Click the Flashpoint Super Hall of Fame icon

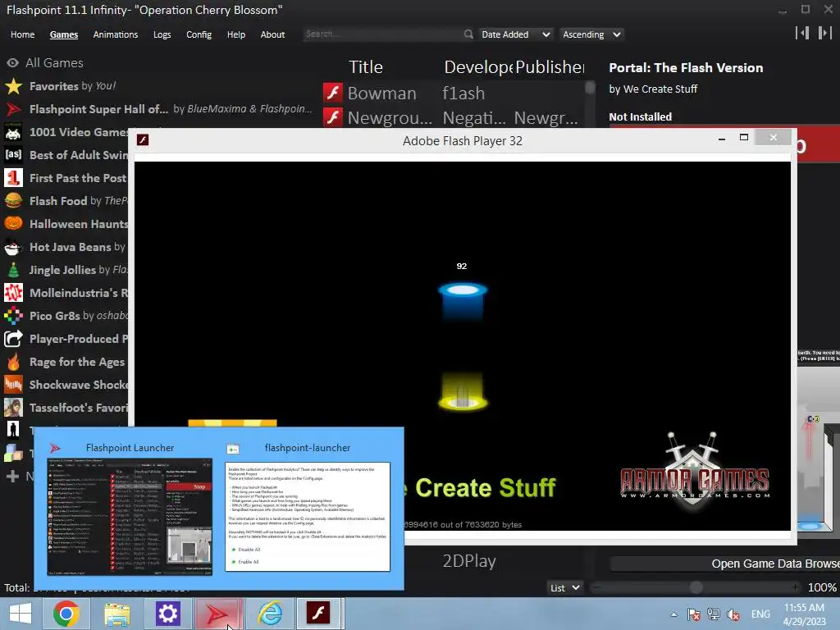[13, 109]
